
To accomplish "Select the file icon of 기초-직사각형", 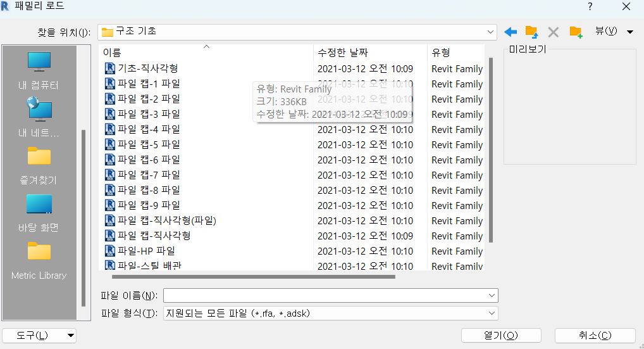I will (x=109, y=68).
